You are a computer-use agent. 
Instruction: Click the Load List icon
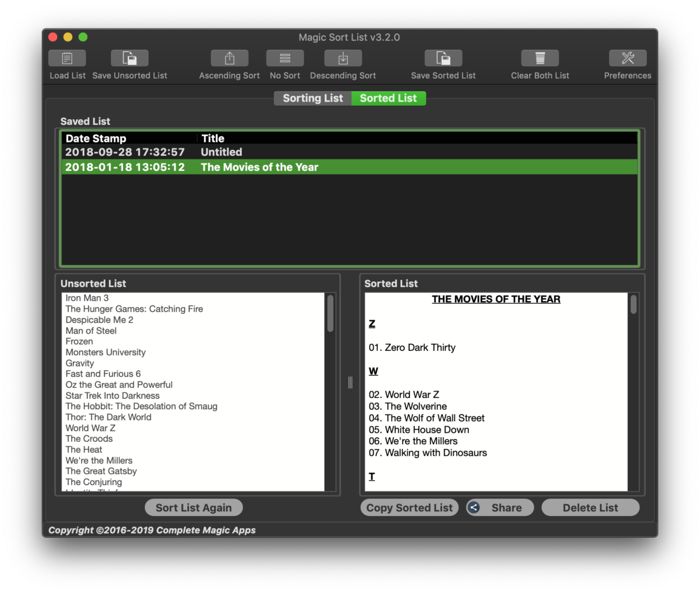(x=67, y=58)
